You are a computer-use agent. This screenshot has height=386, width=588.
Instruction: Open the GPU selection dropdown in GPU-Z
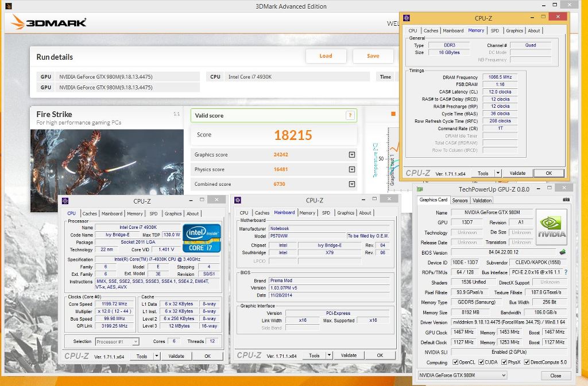(x=463, y=375)
